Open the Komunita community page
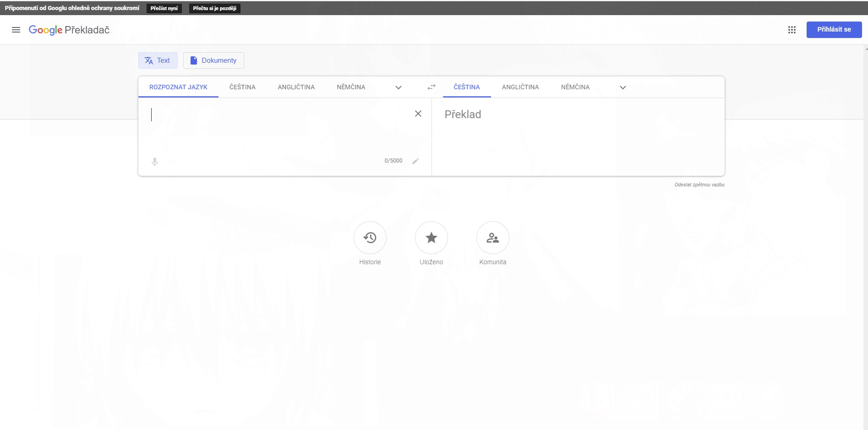This screenshot has height=430, width=868. click(x=493, y=238)
